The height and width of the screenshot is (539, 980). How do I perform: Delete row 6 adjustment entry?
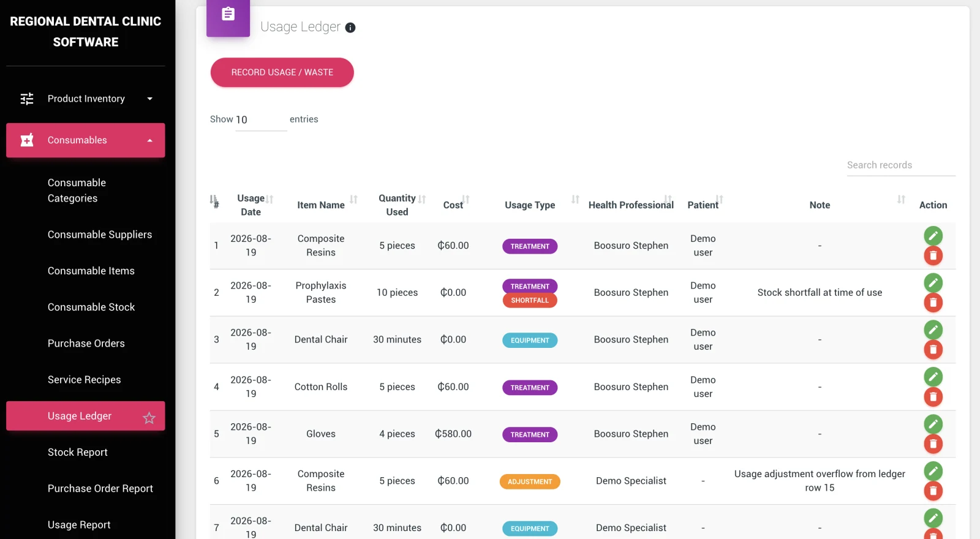click(x=933, y=491)
